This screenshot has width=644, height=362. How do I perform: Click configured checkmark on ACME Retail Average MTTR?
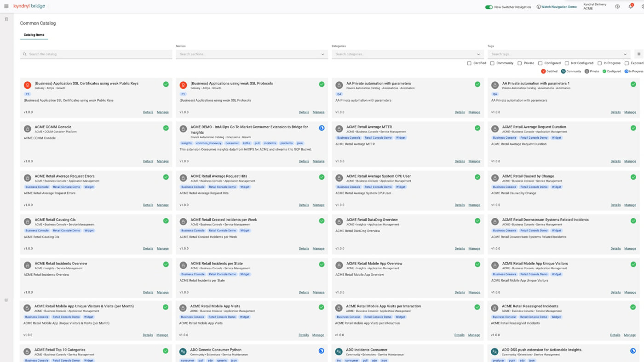coord(477,128)
